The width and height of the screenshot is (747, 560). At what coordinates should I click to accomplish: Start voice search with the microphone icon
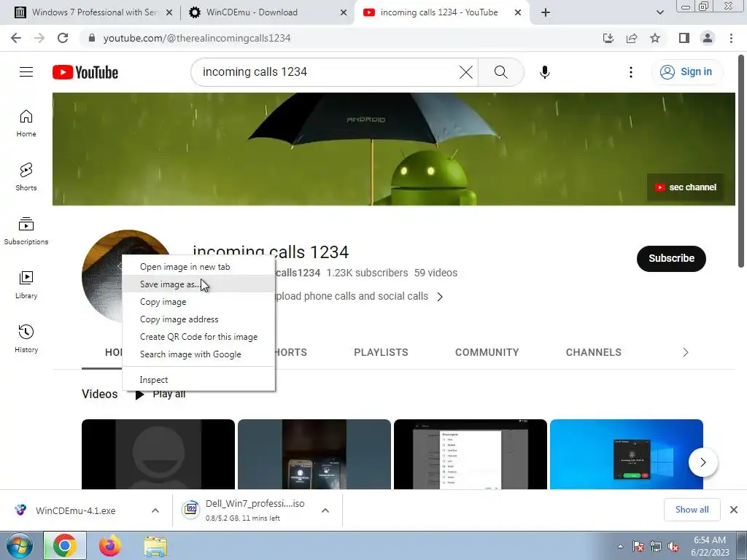544,72
